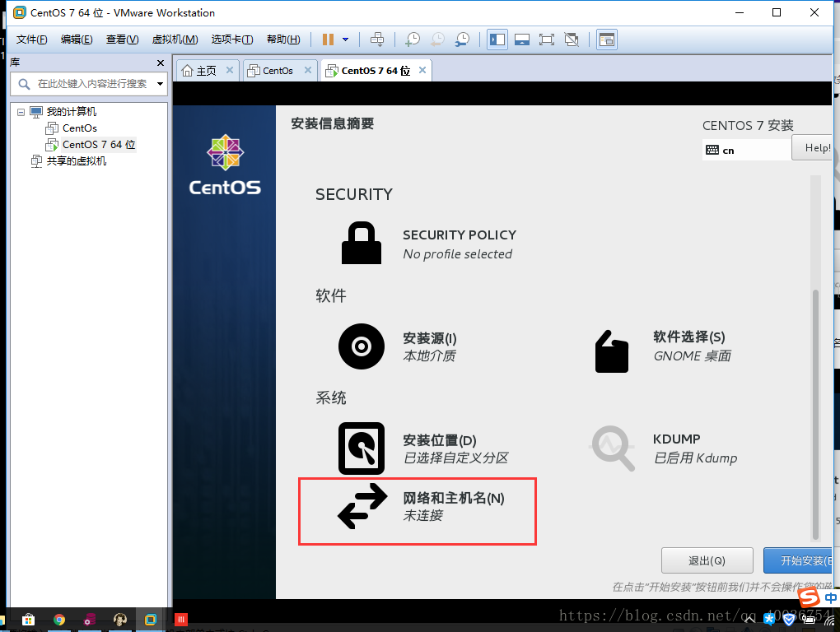Screen dimensions: 840x632
Task: Close the CentOS 7 64 位 tab
Action: [422, 70]
